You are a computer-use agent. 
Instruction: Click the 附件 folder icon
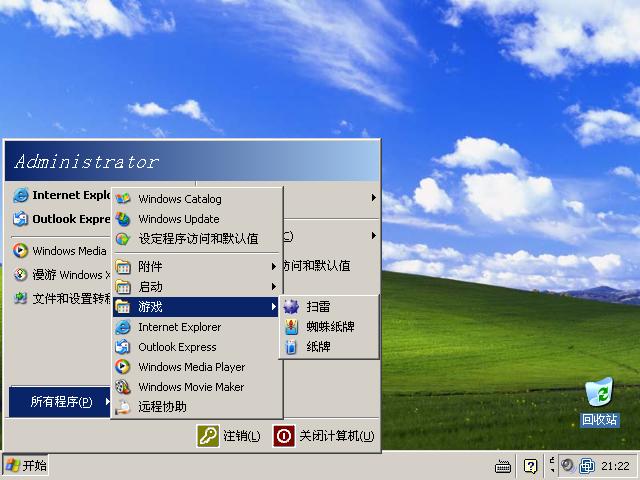point(122,267)
